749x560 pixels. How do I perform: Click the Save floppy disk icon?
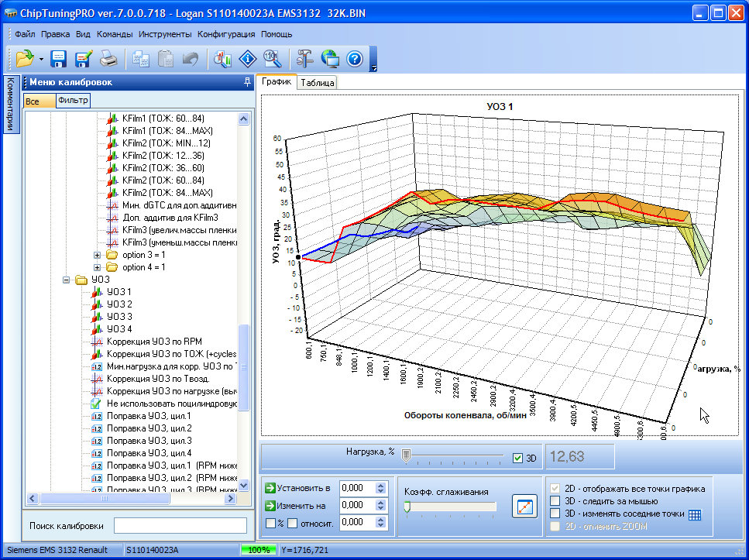[60, 59]
